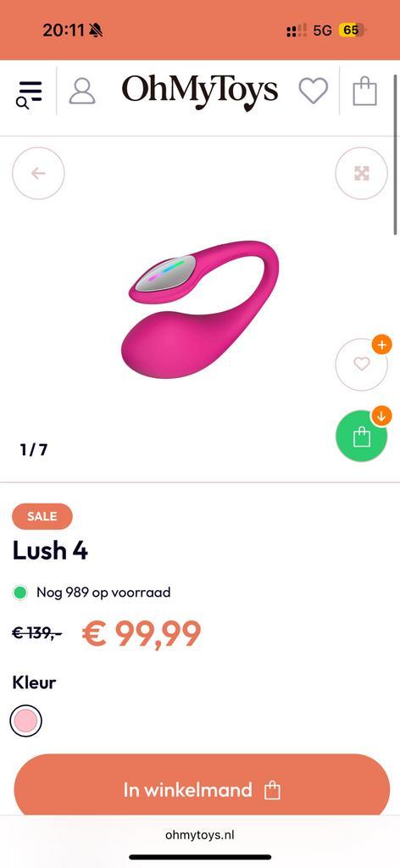Tap the green floating cart button
The height and width of the screenshot is (868, 400).
tap(361, 437)
